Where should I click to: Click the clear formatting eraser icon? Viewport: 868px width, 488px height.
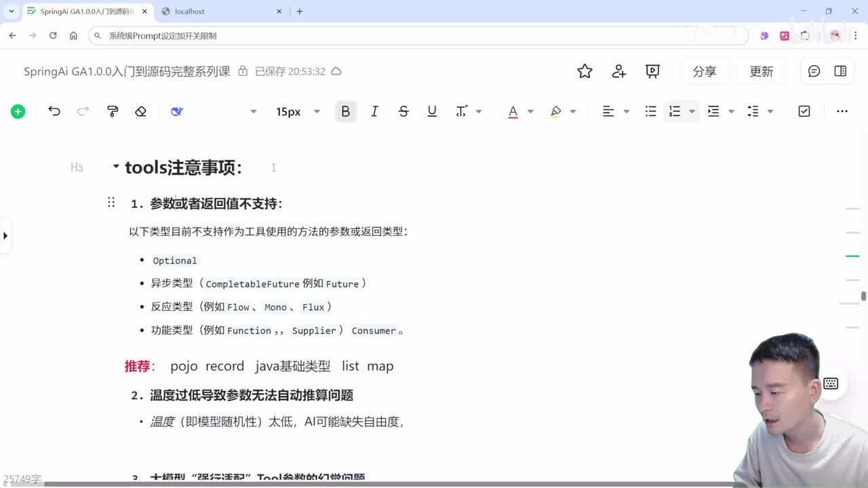pos(140,111)
